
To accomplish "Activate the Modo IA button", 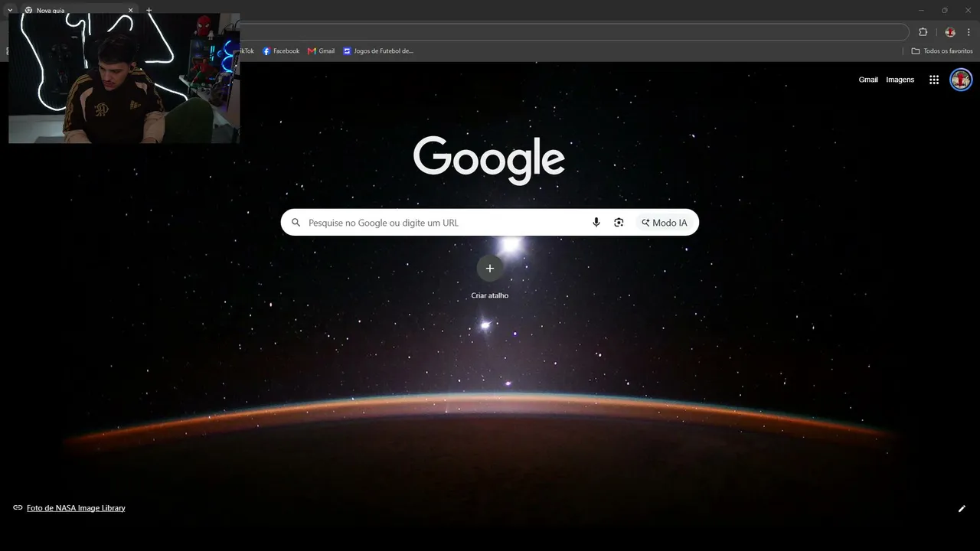I will (664, 223).
